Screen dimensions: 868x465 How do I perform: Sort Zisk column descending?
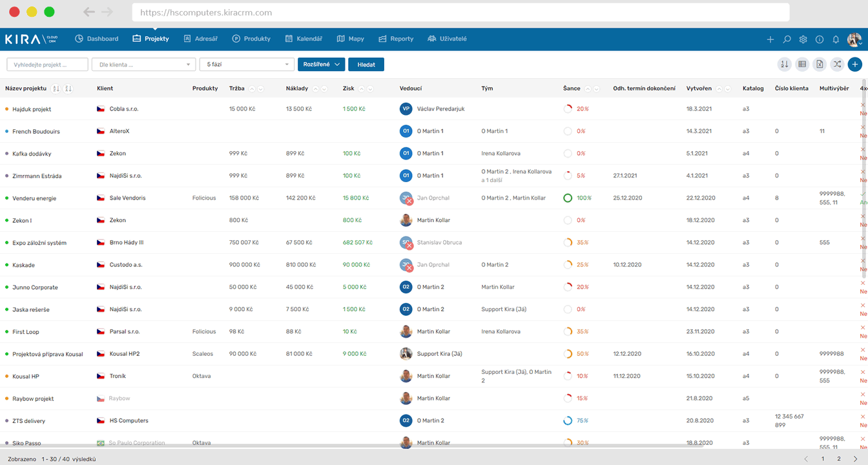[x=371, y=88]
